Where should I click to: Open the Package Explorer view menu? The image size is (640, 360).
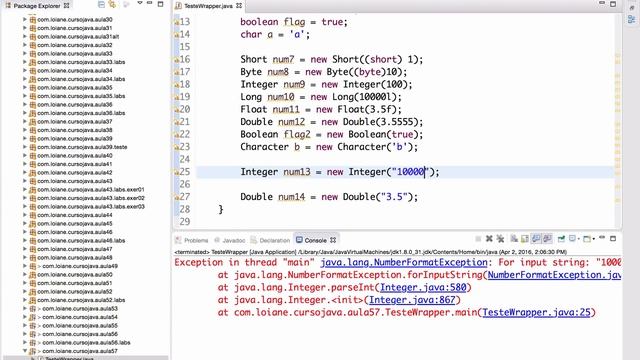140,4
